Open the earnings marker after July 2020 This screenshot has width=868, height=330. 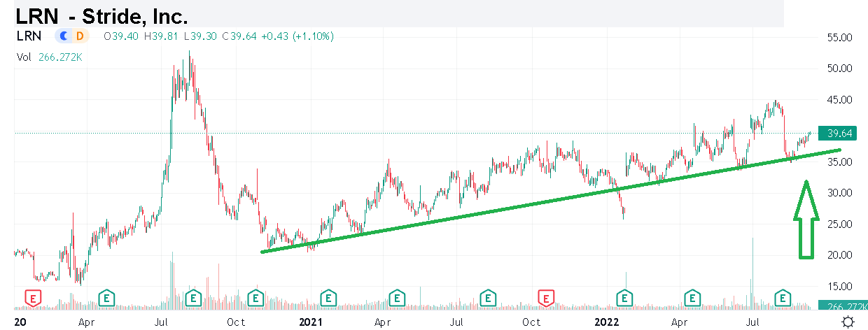194,299
